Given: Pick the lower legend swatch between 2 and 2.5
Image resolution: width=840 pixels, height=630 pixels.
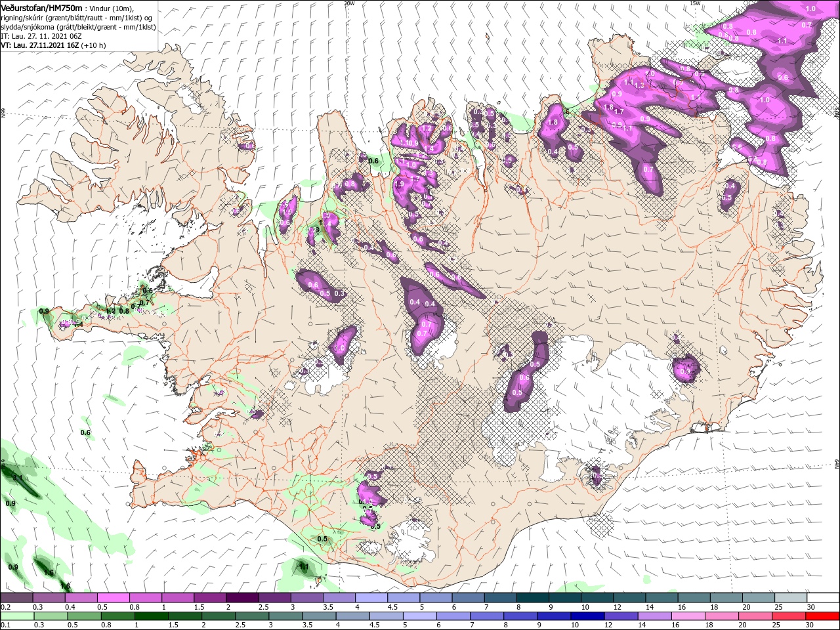Looking at the screenshot, I should click(x=219, y=616).
